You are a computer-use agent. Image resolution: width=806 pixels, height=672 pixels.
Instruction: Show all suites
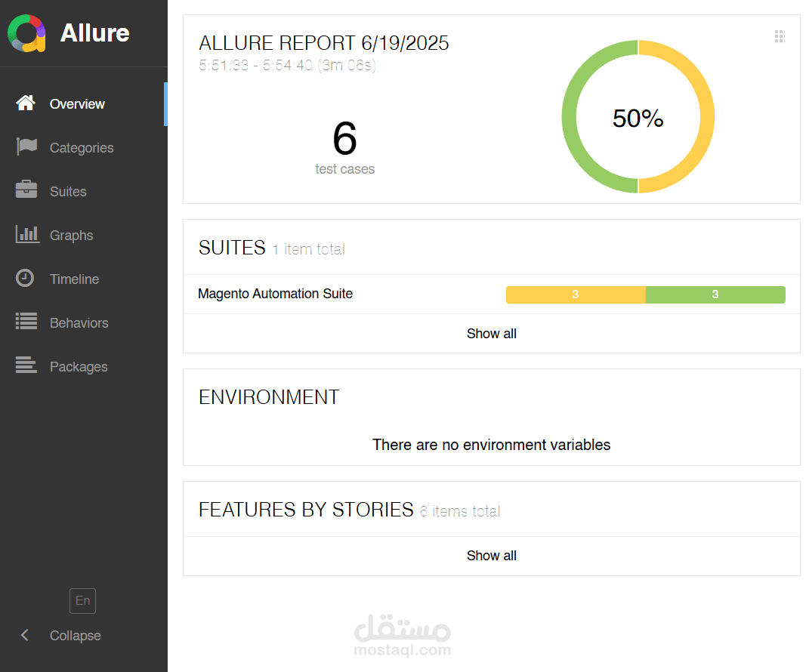[x=491, y=334]
